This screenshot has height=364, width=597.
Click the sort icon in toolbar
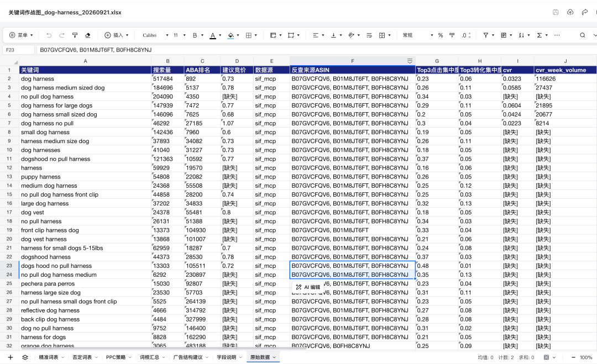tap(522, 35)
